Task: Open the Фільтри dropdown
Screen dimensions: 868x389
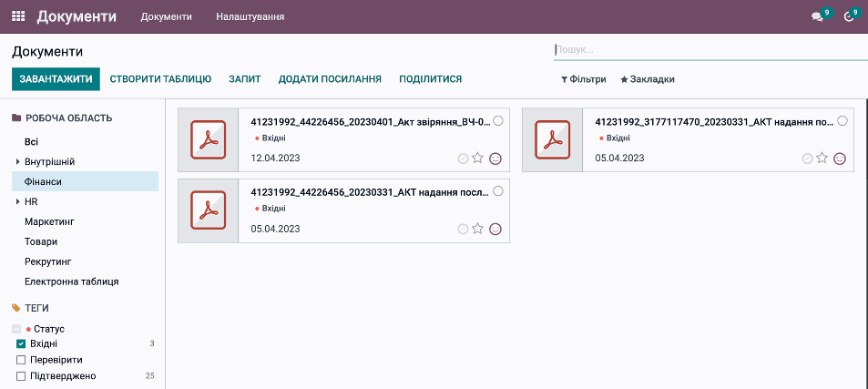Action: pyautogui.click(x=584, y=79)
